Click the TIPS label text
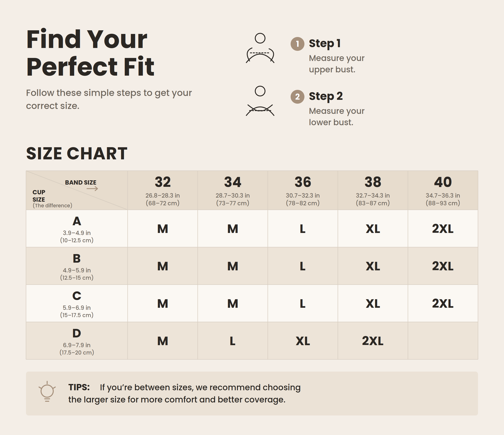Viewport: 504px width, 435px height. click(x=79, y=387)
